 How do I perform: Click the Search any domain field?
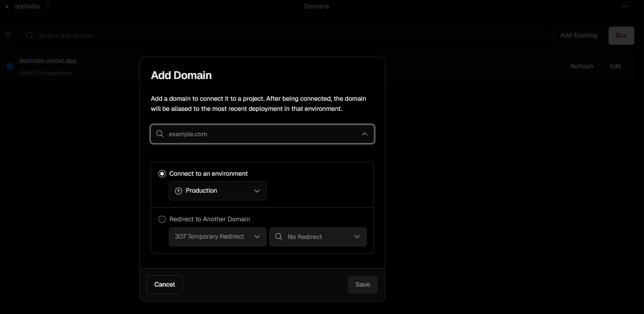pyautogui.click(x=285, y=36)
